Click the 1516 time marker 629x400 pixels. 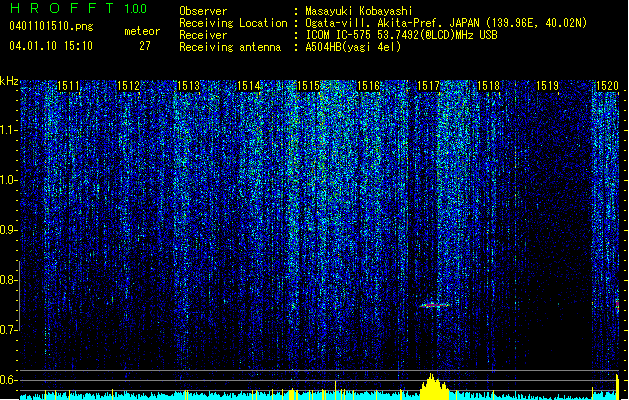coord(368,86)
